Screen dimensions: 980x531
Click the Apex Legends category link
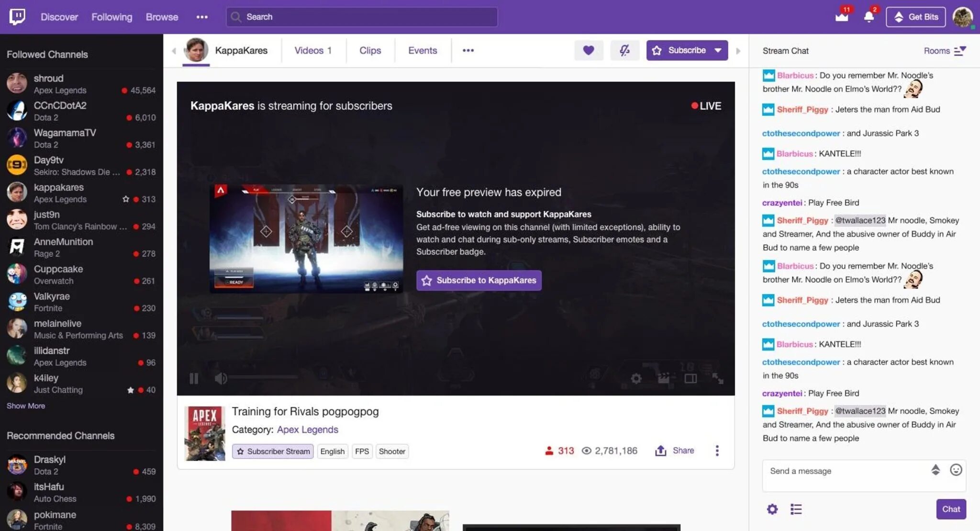pyautogui.click(x=308, y=429)
